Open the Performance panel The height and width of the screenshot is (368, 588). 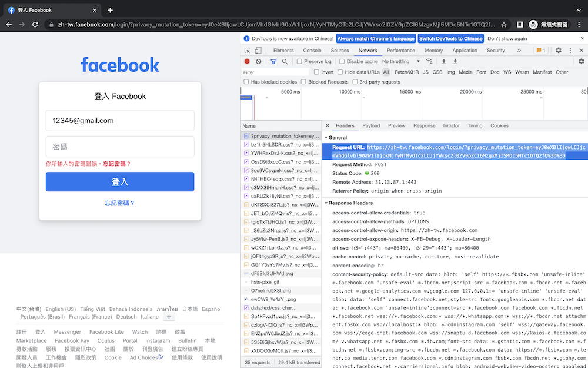pos(401,50)
